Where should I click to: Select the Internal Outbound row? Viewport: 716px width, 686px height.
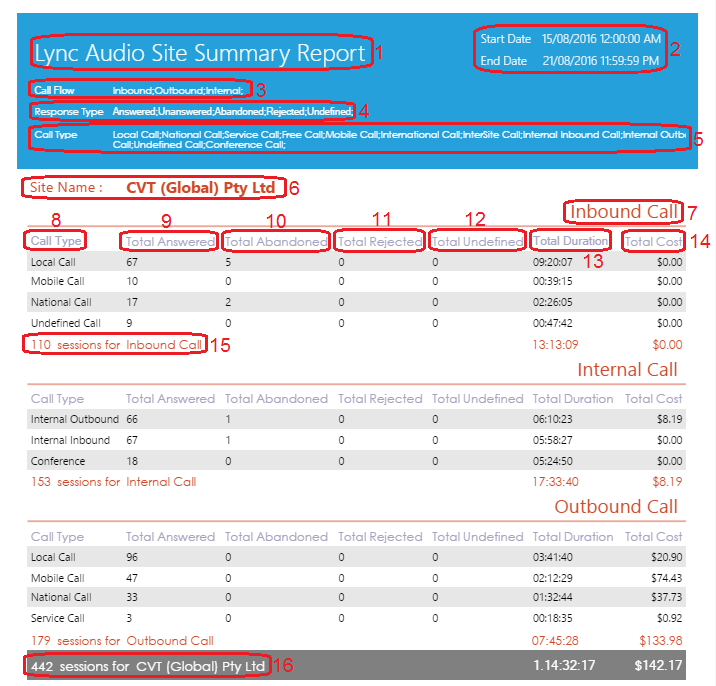coord(356,419)
